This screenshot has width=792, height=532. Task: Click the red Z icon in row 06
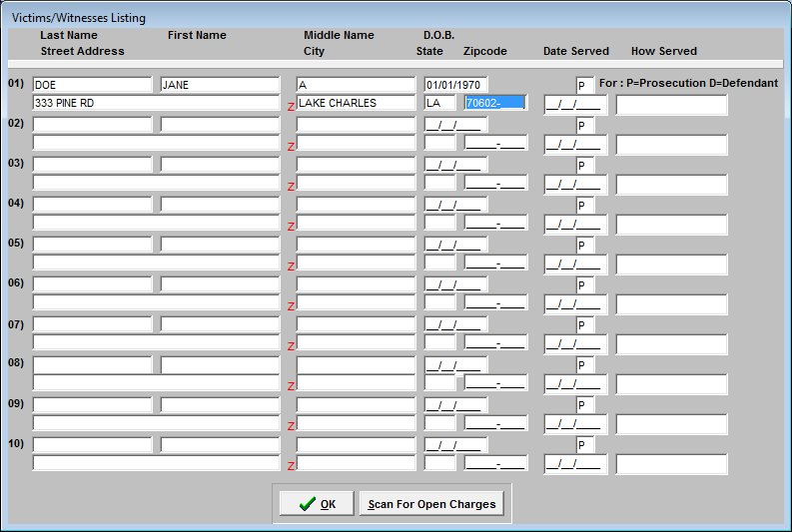291,306
